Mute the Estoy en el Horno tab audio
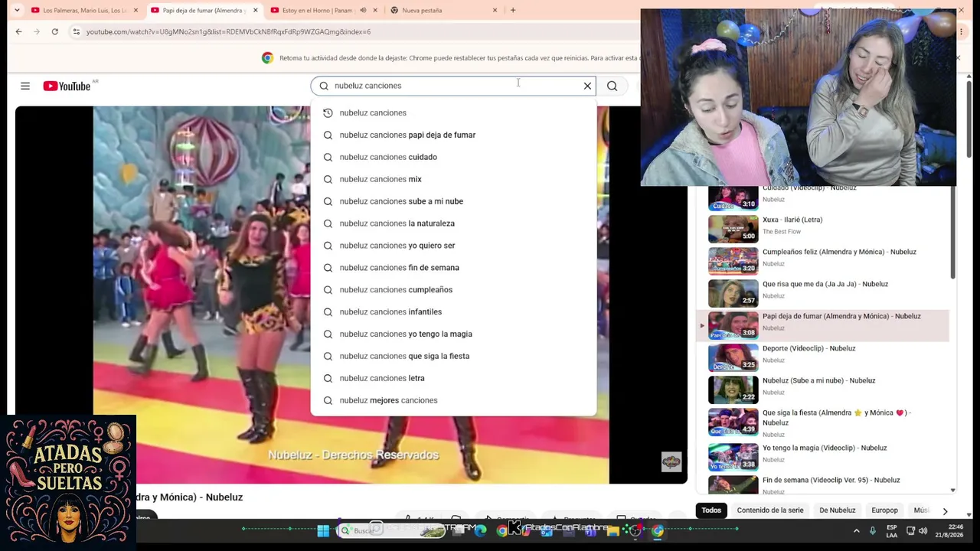The height and width of the screenshot is (551, 980). point(363,10)
